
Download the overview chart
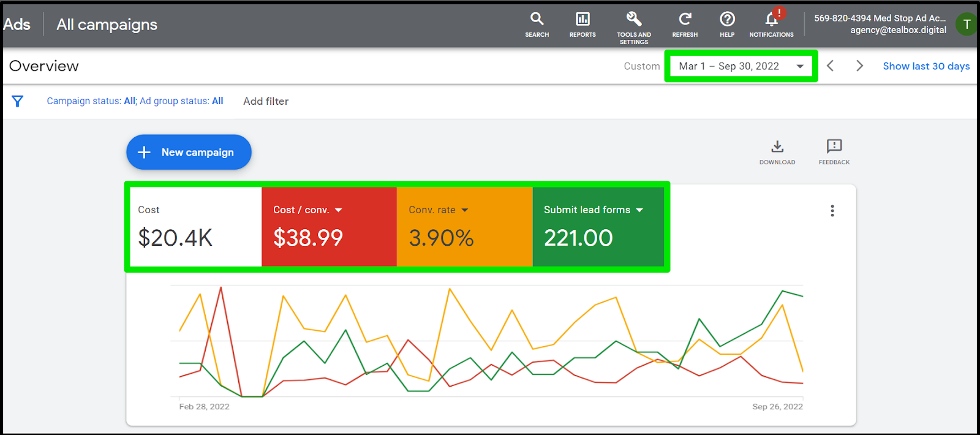777,152
